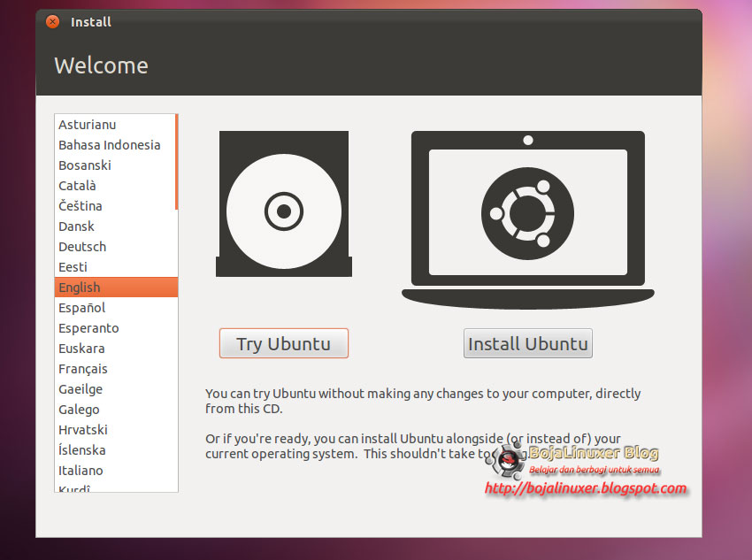Click the Install Ubuntu button
Viewport: 752px width, 560px height.
pyautogui.click(x=527, y=343)
